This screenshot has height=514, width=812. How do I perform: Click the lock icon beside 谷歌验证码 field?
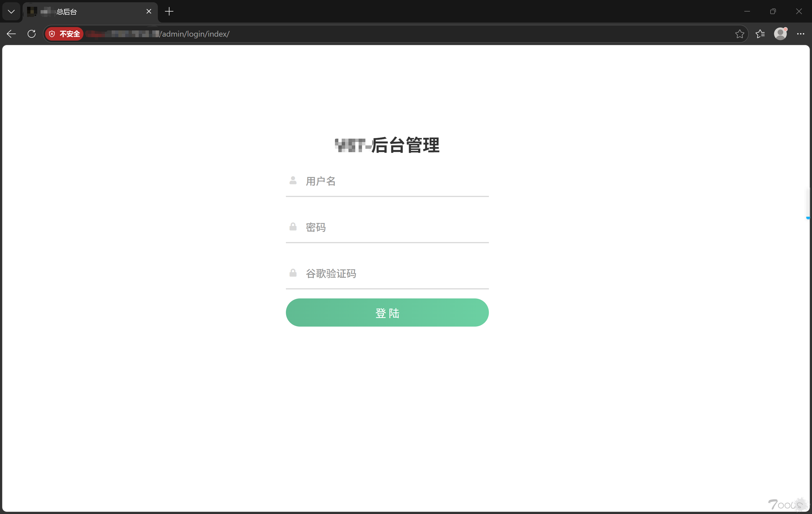[x=292, y=273]
